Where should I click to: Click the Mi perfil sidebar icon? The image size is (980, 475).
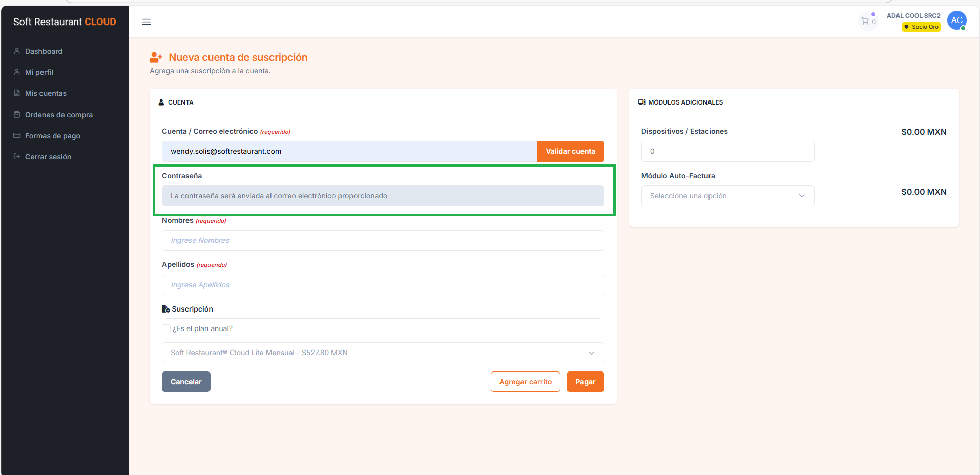(x=17, y=72)
